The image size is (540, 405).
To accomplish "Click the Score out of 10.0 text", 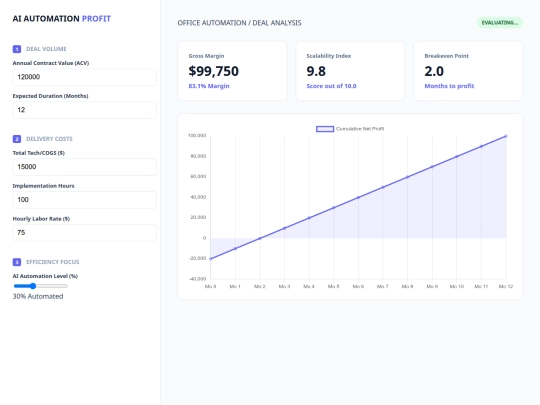I will (331, 86).
